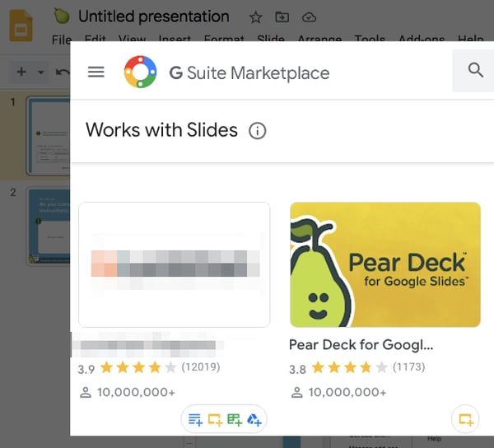Select slide 2 thumbnail in filmstrip
Image resolution: width=494 pixels, height=448 pixels.
[x=49, y=226]
